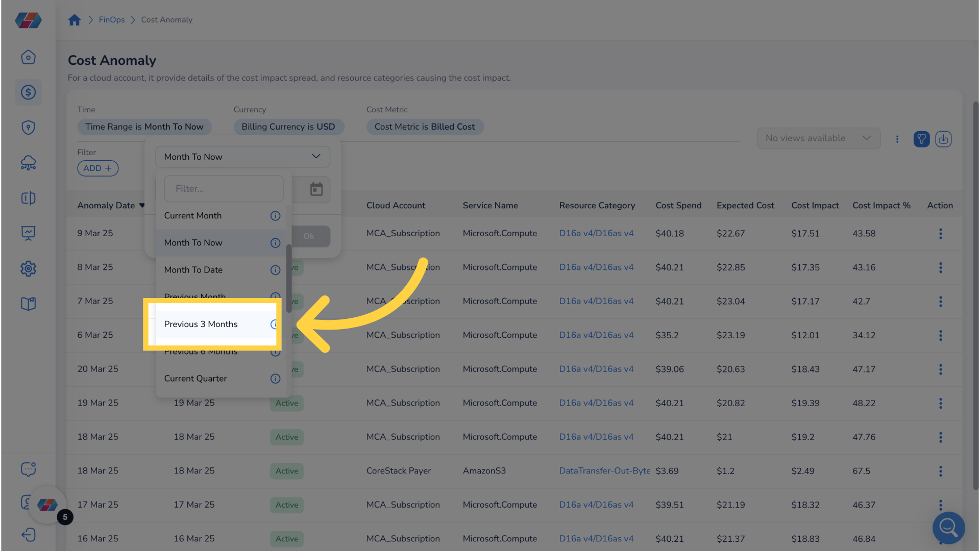The height and width of the screenshot is (551, 980).
Task: Click the Cost Impact column header
Action: tap(815, 206)
